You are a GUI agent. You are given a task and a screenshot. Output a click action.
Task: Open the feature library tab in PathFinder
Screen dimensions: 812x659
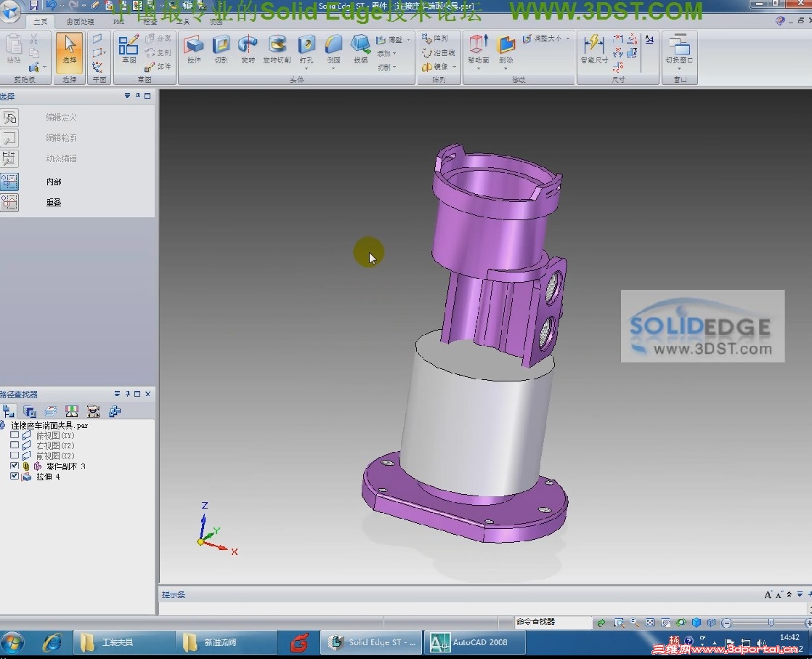click(30, 411)
